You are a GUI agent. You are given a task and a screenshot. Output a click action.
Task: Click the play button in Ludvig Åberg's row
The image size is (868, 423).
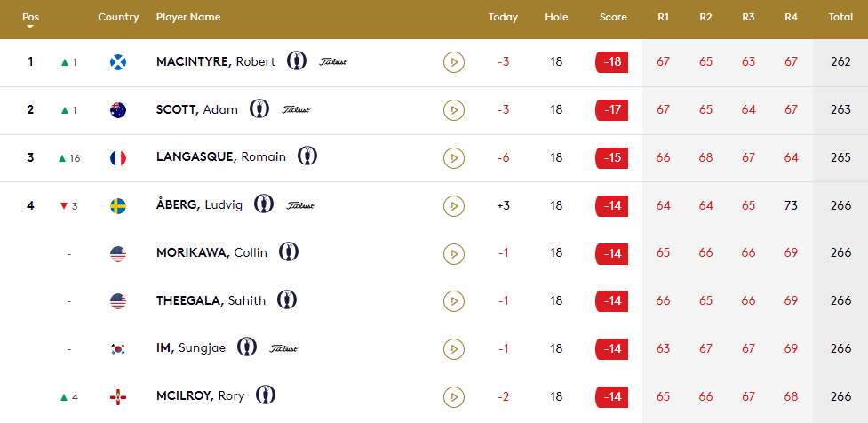point(453,206)
